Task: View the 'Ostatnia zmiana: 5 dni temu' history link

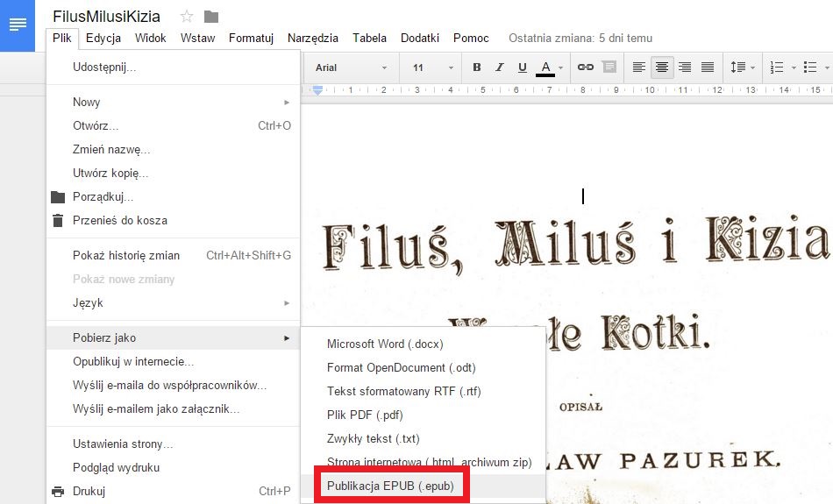Action: coord(580,39)
